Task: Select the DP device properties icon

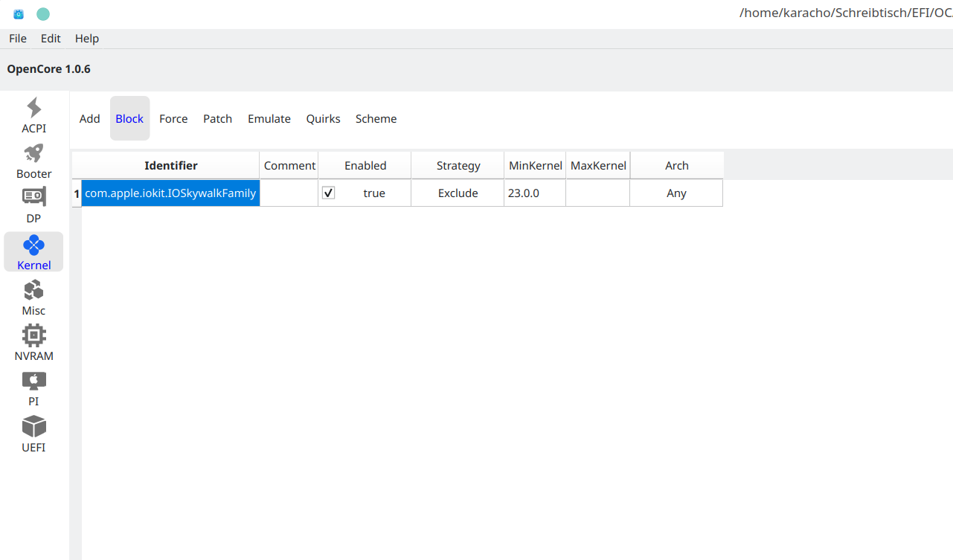Action: click(x=33, y=197)
